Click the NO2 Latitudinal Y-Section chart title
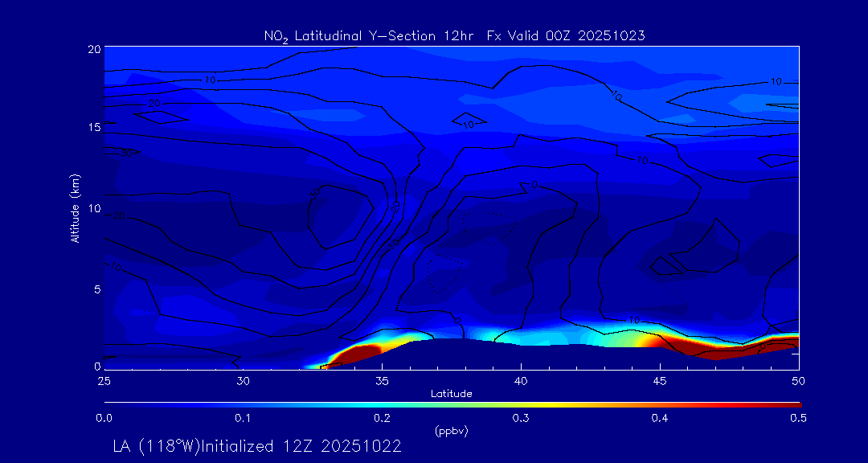Viewport: 868px width, 463px height. (455, 36)
